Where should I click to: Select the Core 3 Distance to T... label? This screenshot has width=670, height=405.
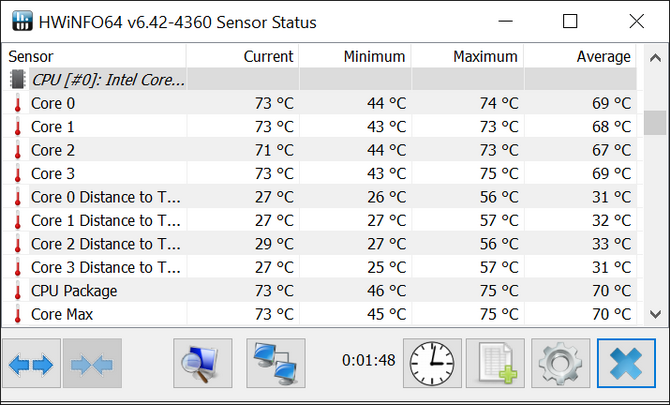point(106,268)
